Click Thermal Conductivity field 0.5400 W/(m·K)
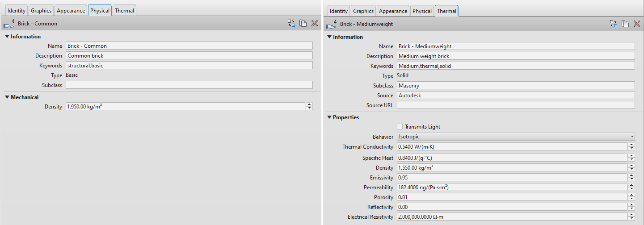 pos(512,146)
